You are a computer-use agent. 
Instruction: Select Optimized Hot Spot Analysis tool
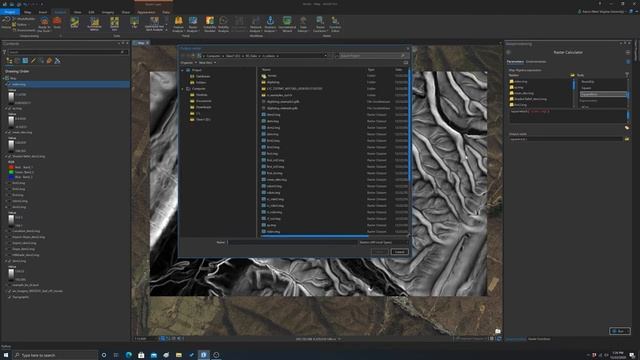pos(154,24)
